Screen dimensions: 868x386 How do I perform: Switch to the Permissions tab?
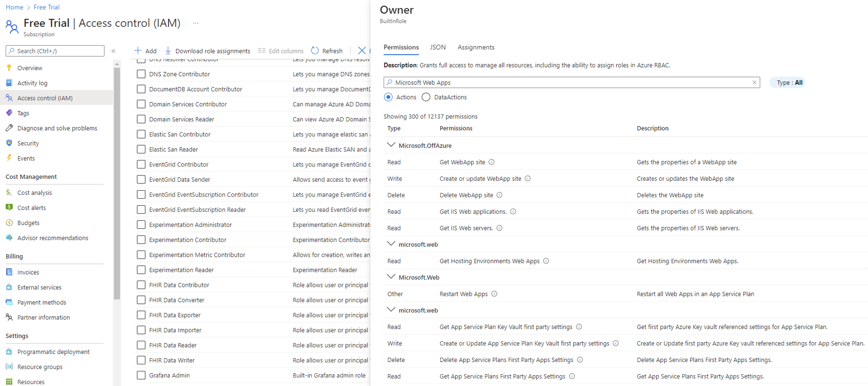(401, 47)
